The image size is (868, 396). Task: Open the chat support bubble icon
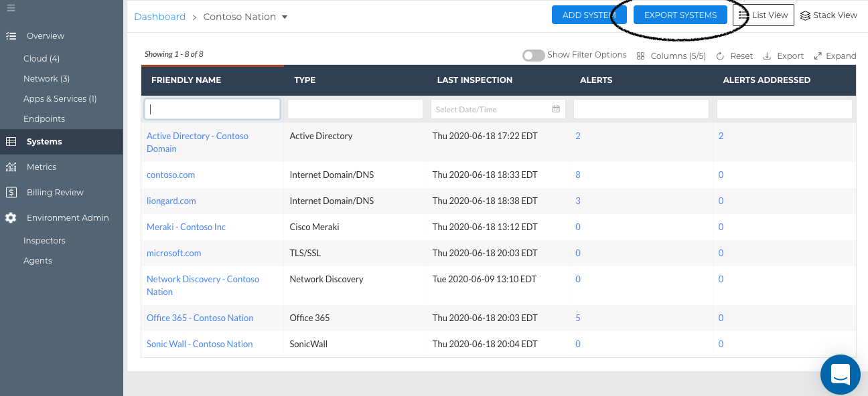coord(841,375)
